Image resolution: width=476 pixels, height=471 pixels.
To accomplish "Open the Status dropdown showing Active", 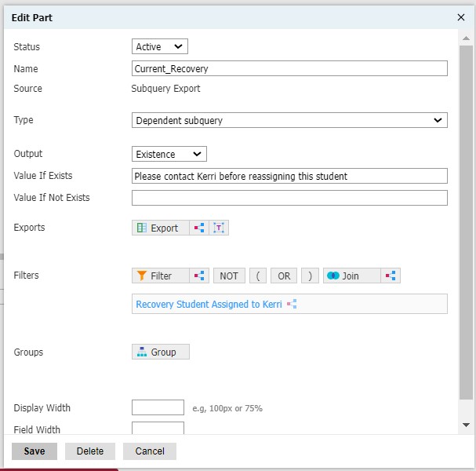I will 160,47.
